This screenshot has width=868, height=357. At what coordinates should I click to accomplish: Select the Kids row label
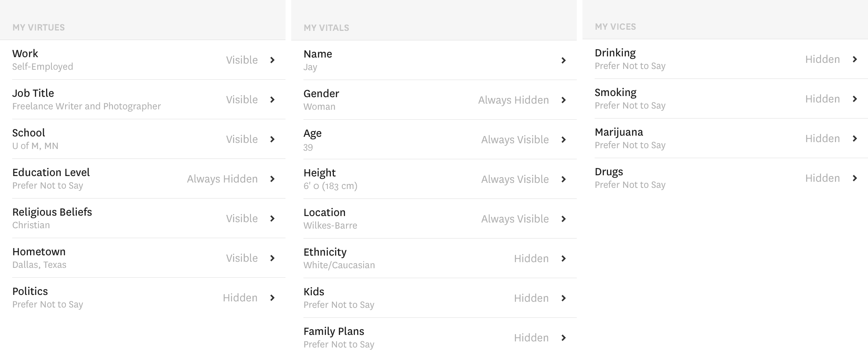pyautogui.click(x=314, y=291)
